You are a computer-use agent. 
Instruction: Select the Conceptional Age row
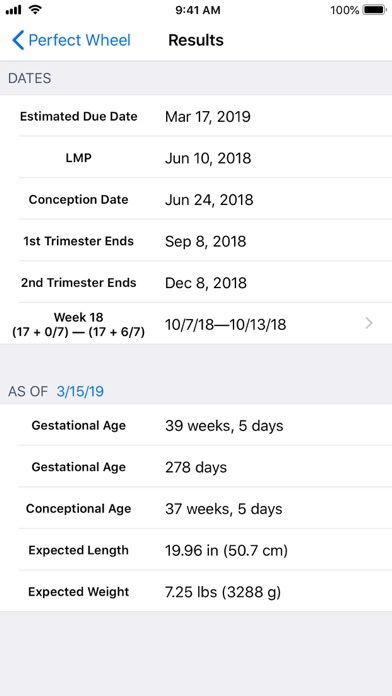196,508
